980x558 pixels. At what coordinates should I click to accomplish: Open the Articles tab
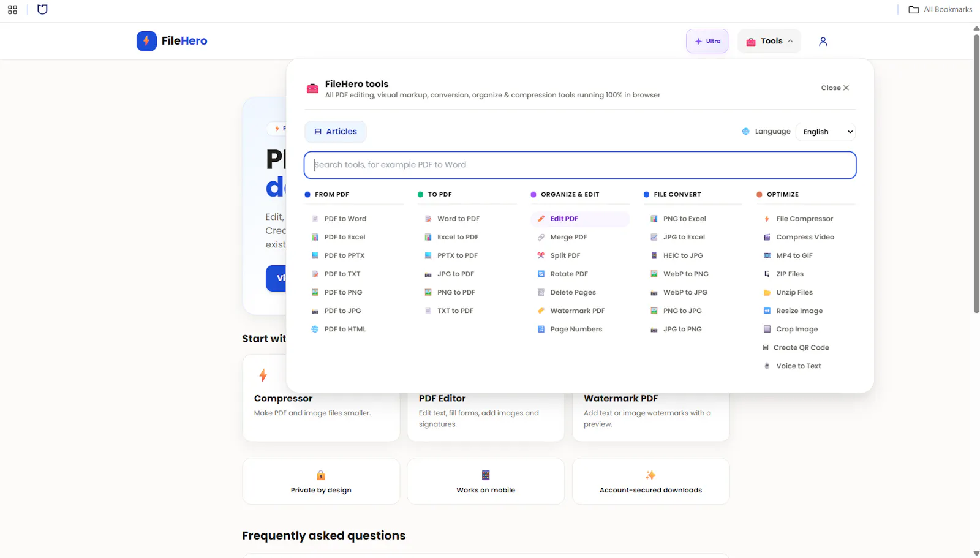[x=336, y=132]
